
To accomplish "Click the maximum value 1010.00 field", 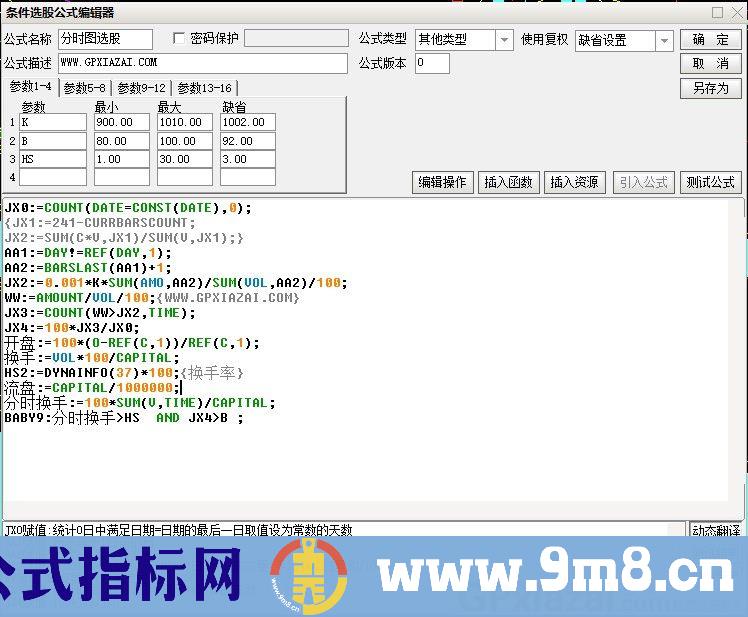I will pos(185,122).
